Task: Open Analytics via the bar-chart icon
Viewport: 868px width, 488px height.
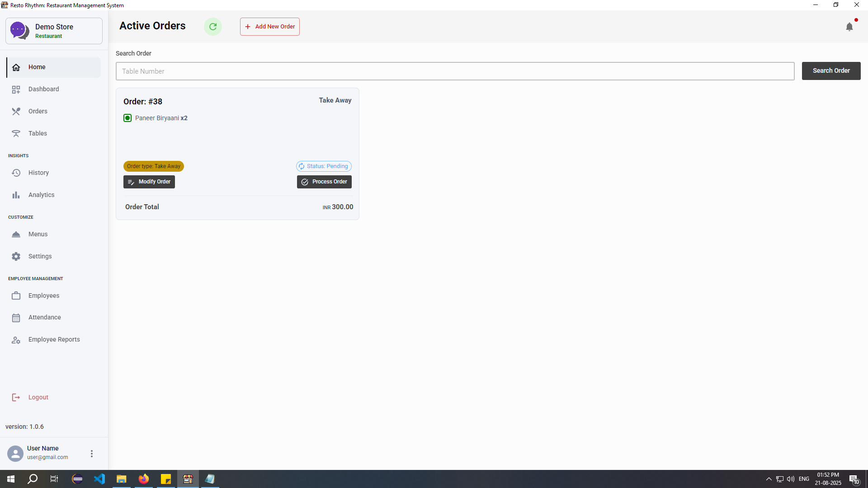Action: tap(16, 195)
